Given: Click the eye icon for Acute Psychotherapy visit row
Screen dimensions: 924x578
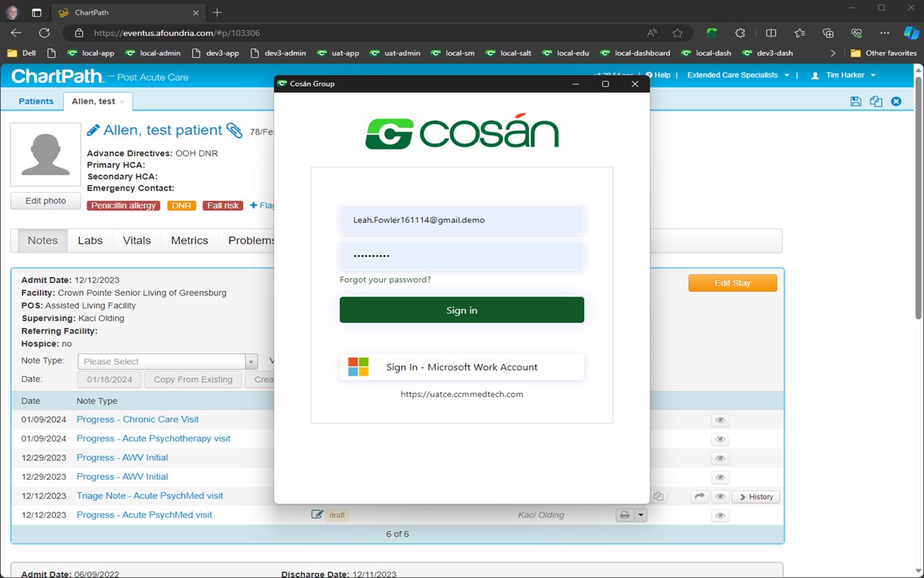Looking at the screenshot, I should tap(720, 439).
